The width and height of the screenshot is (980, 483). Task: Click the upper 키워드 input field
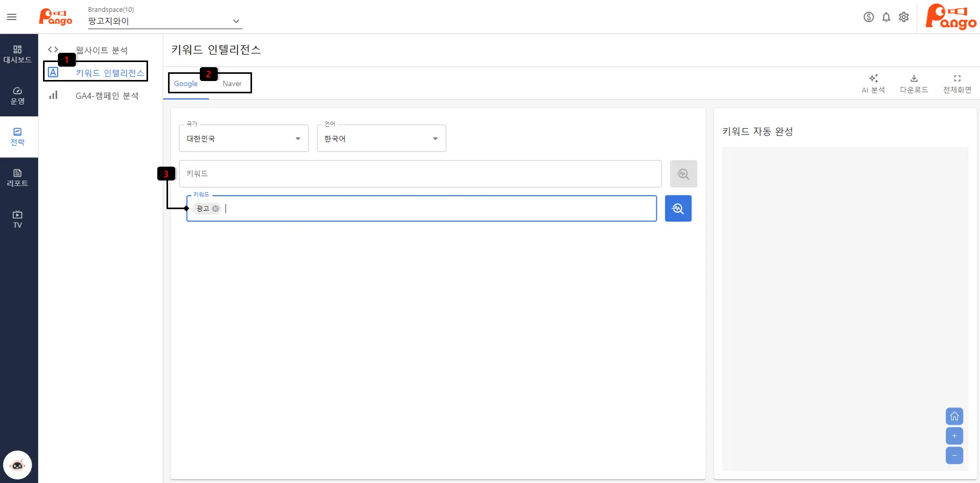(420, 174)
